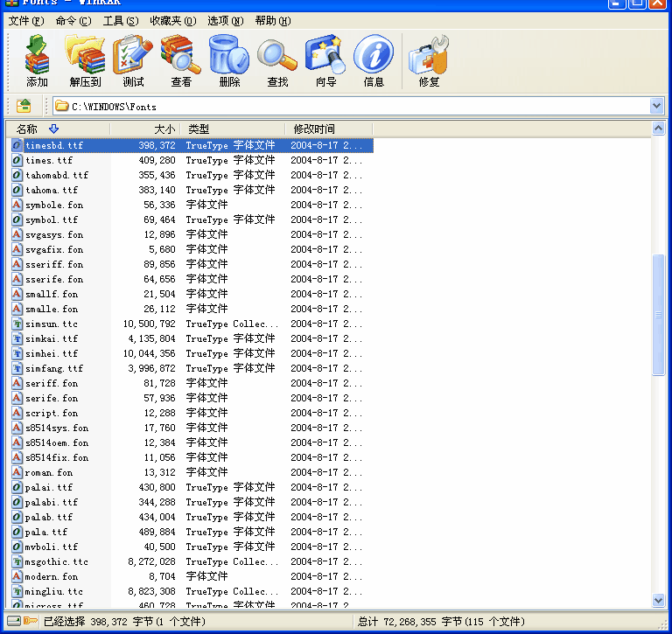Click size value 10,500,792
The width and height of the screenshot is (672, 634).
pyautogui.click(x=149, y=324)
